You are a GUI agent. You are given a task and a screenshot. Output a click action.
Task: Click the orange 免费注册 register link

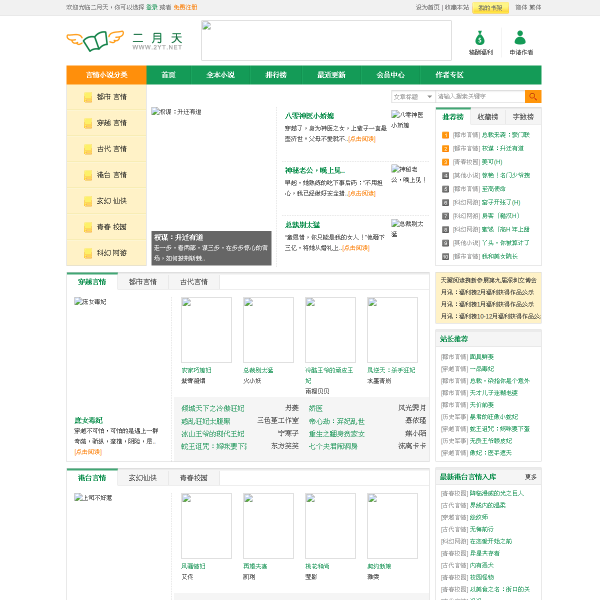click(x=186, y=7)
